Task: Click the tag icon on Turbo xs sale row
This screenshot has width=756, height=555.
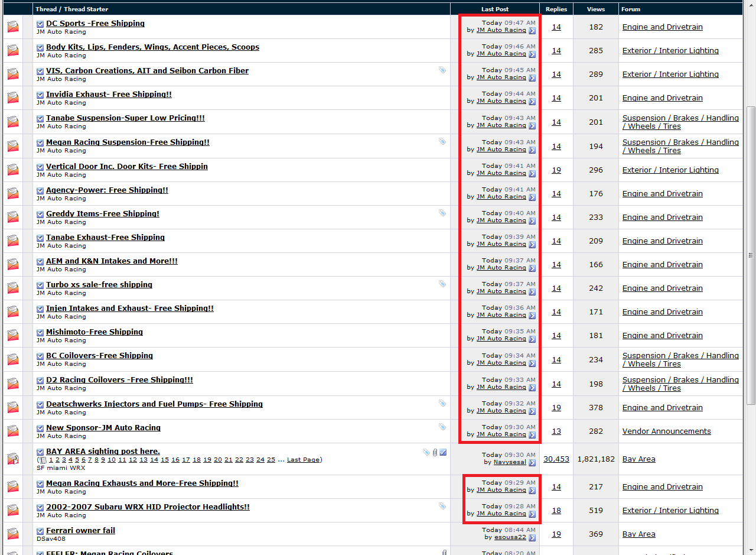Action: [442, 284]
